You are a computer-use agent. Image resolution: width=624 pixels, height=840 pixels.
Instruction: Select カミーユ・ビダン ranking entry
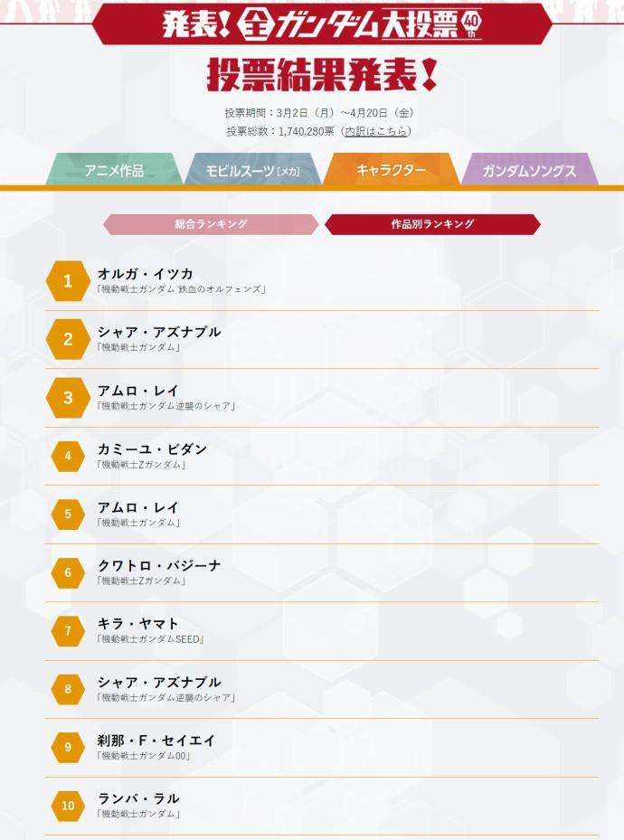click(152, 449)
